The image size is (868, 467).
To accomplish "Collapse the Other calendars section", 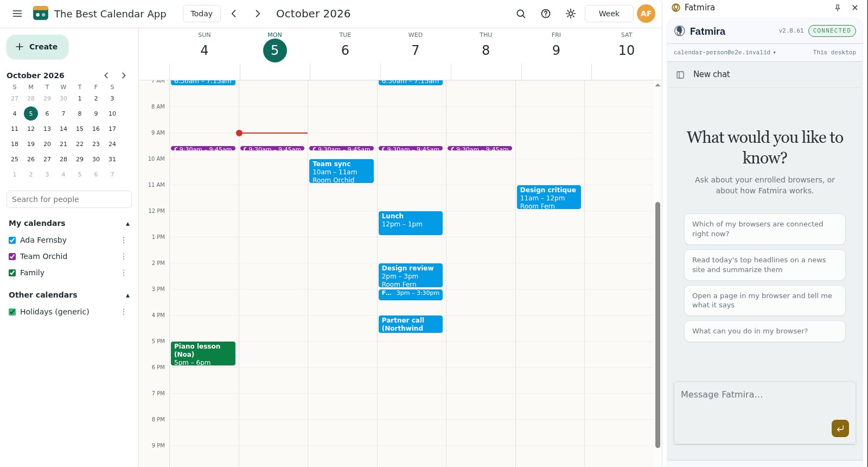I will [x=128, y=295].
